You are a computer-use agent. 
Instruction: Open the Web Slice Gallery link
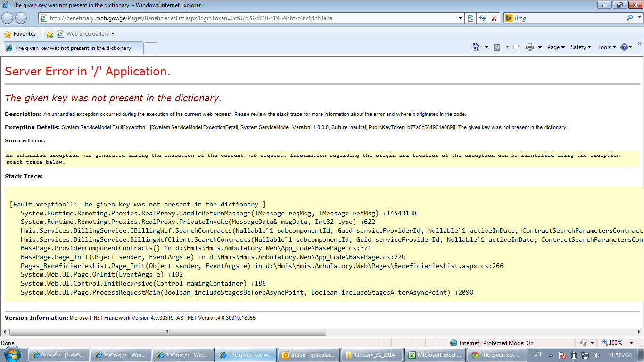[x=87, y=34]
